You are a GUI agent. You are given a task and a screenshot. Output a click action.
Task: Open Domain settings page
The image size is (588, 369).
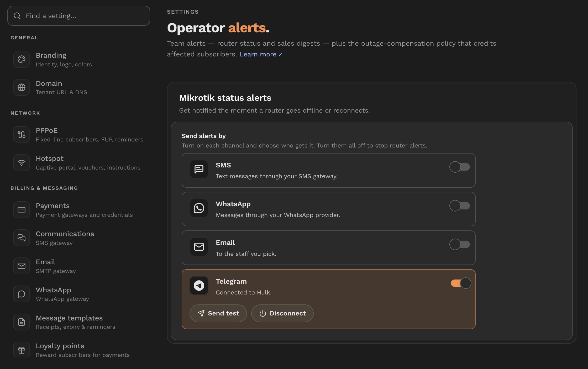[79, 87]
